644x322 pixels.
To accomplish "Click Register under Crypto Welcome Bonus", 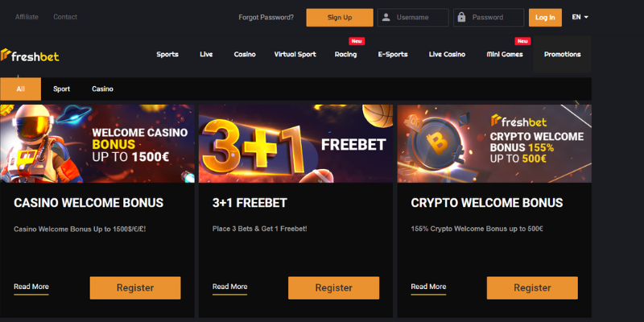I will [532, 287].
